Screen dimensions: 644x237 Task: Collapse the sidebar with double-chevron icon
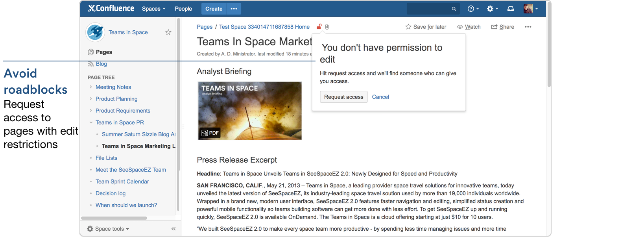click(x=173, y=229)
